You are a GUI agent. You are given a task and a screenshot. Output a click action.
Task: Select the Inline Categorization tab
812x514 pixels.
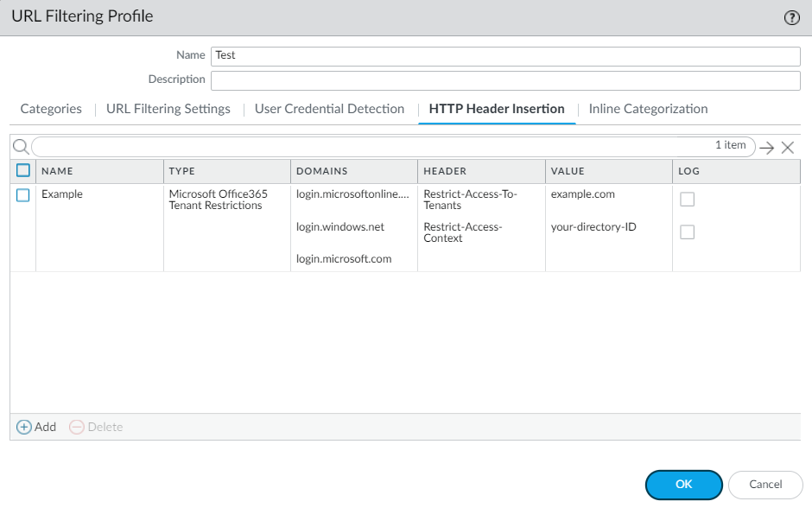coord(648,109)
